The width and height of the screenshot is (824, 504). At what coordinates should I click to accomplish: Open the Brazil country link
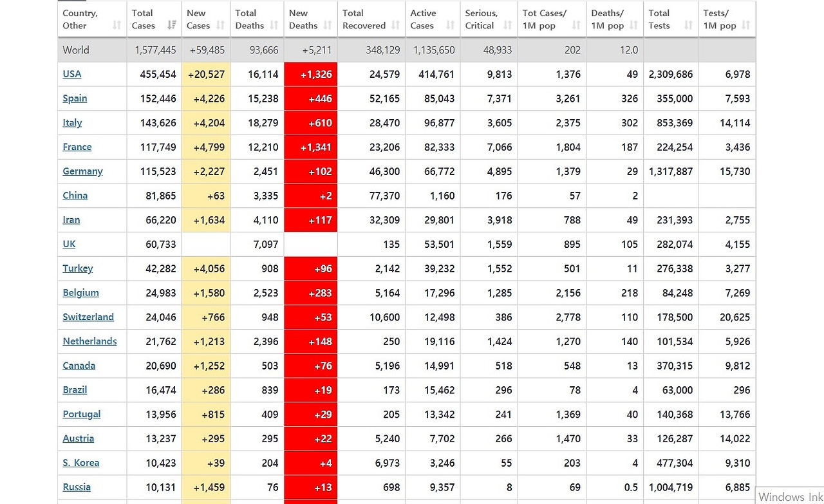click(75, 390)
